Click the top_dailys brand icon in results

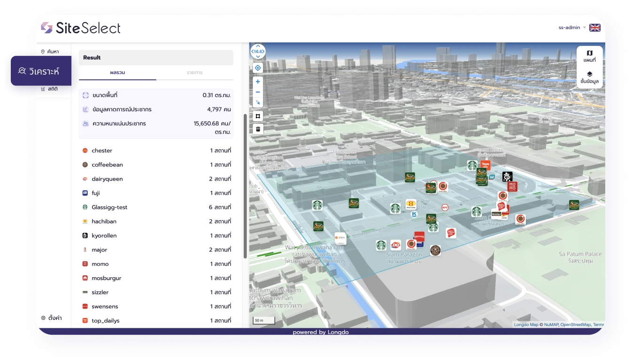[x=85, y=320]
